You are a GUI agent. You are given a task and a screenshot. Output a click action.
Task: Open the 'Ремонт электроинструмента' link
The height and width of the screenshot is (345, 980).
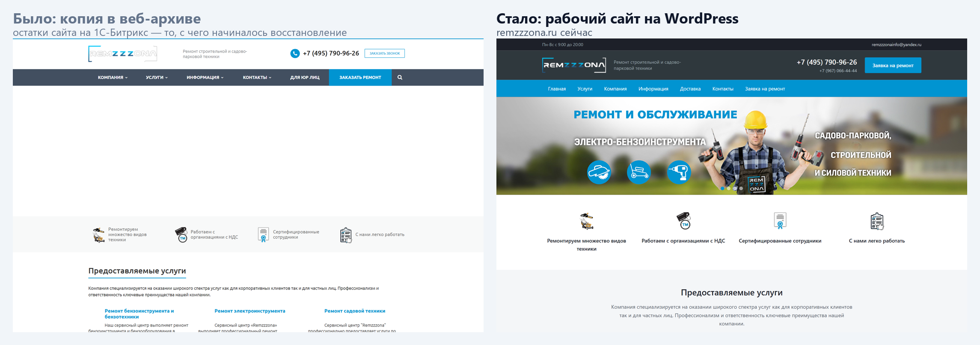250,311
